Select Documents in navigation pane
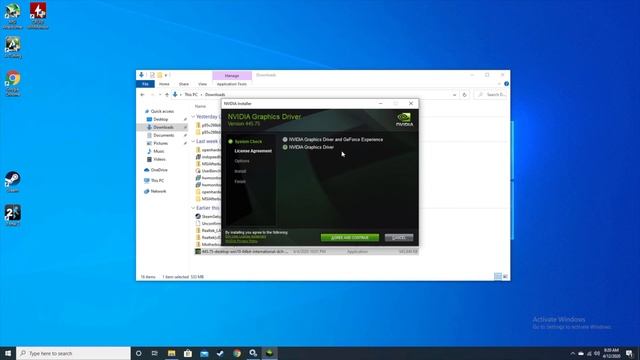Screen dimensions: 640x360 pos(163,136)
